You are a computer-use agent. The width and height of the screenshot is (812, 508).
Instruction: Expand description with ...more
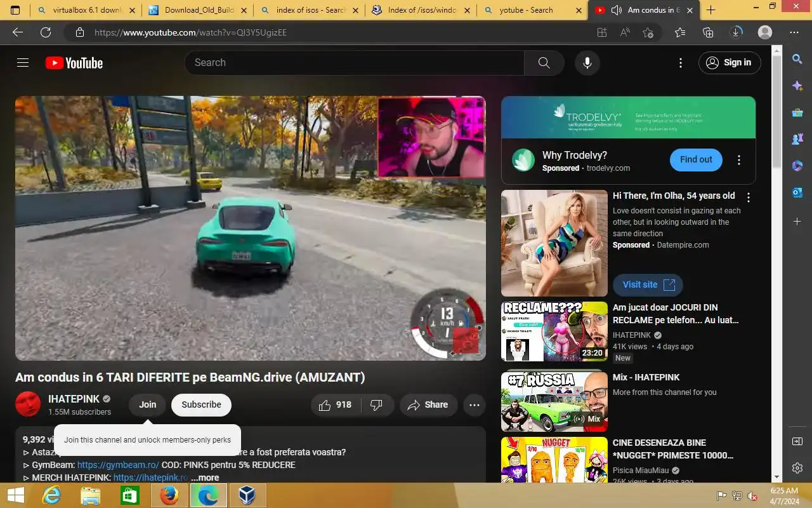(205, 478)
